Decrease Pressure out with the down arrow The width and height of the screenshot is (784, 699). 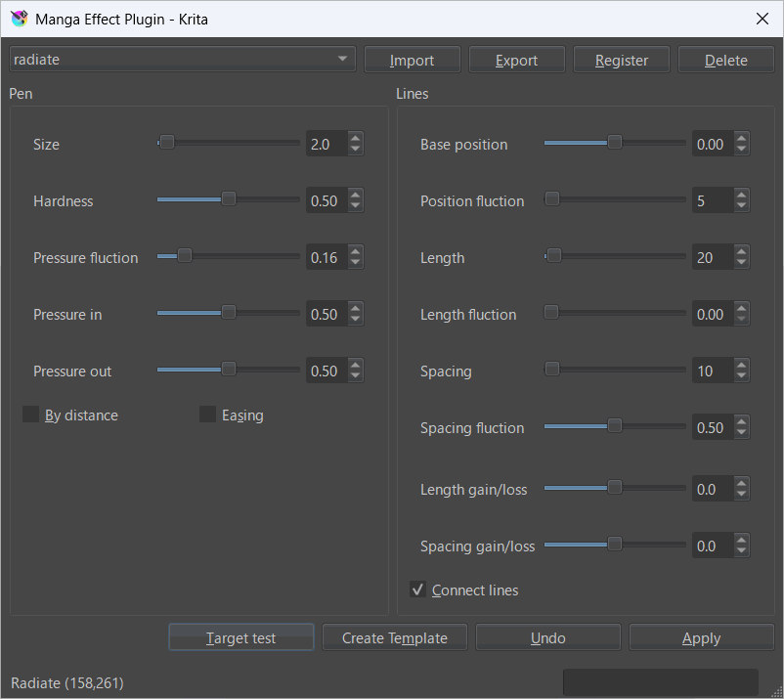(356, 376)
